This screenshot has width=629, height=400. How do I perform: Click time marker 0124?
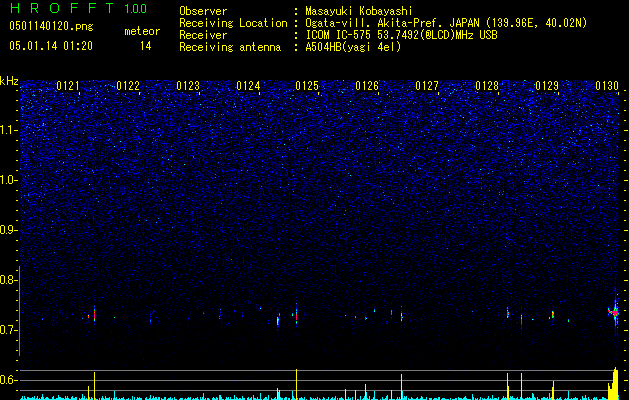248,86
